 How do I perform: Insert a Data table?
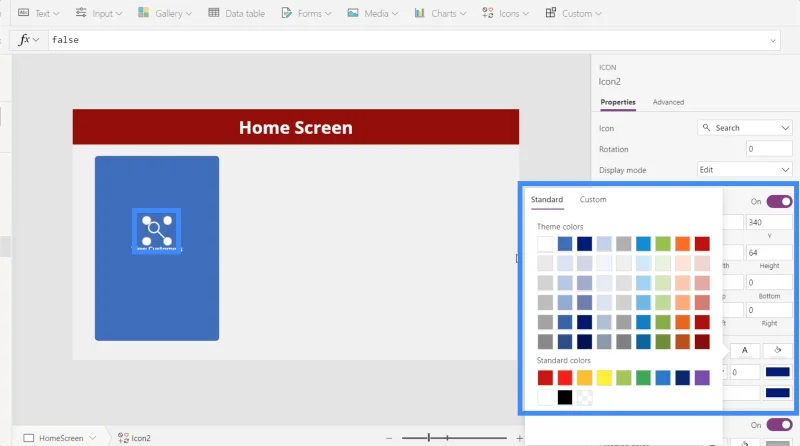[x=236, y=14]
